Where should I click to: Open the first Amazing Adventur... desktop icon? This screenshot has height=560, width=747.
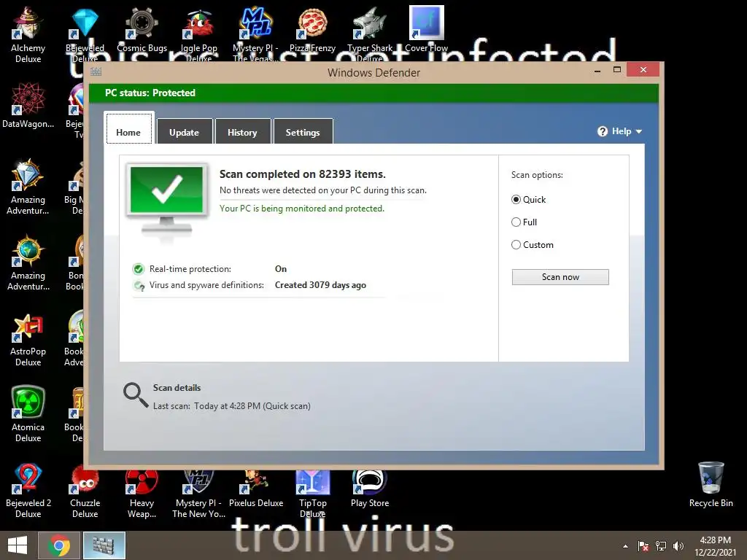click(28, 186)
